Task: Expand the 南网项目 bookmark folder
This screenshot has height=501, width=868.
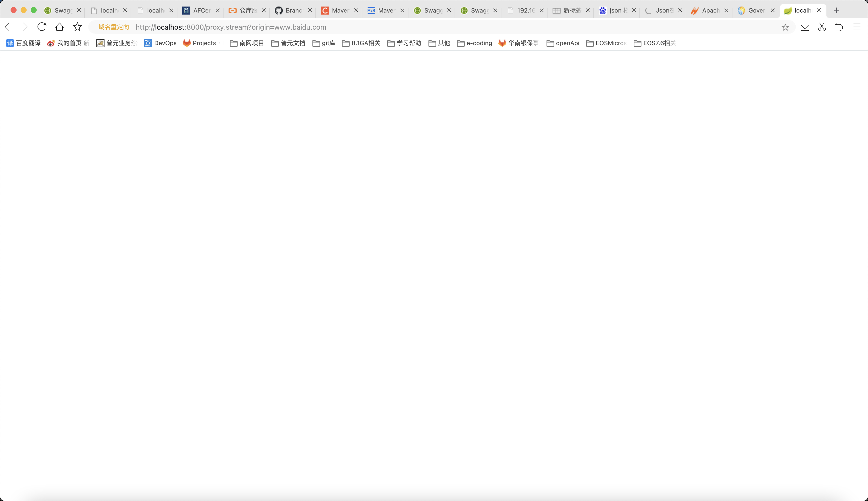Action: tap(247, 43)
